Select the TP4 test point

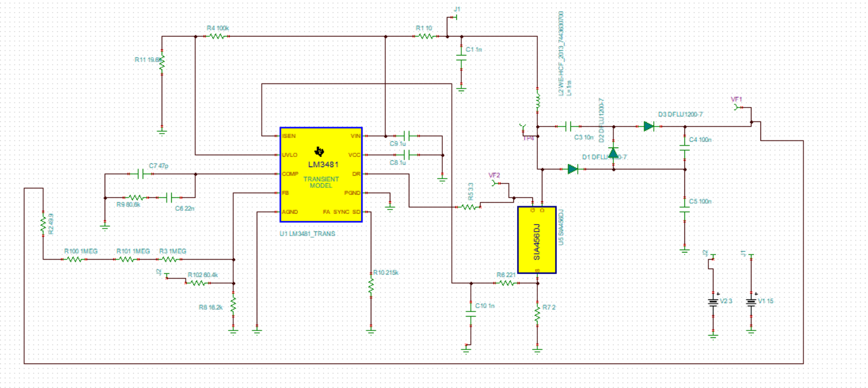point(522,128)
